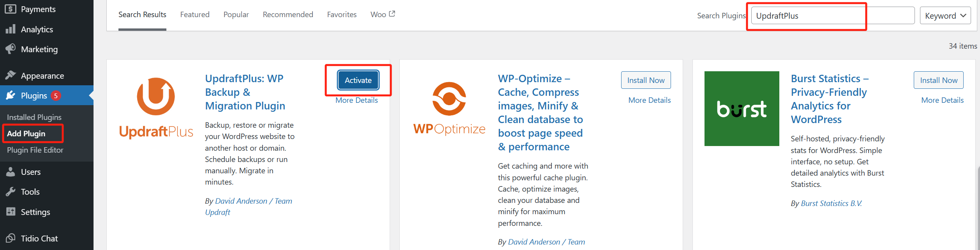Click the Analytics bar chart icon
980x250 pixels.
coord(11,29)
